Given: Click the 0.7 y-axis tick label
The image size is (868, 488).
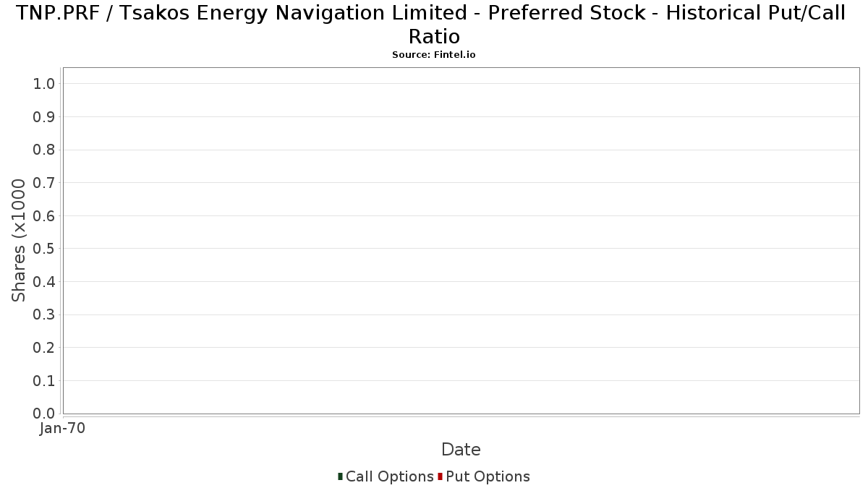Looking at the screenshot, I should [x=44, y=183].
